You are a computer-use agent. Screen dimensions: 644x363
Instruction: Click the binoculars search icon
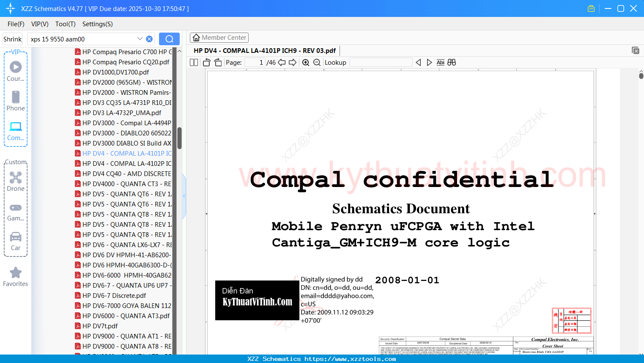(x=452, y=62)
